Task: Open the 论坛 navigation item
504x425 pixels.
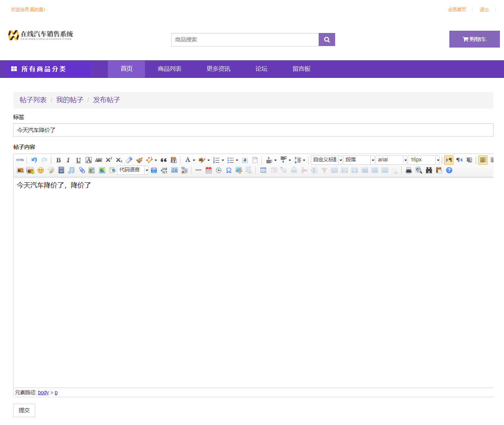Action: coord(261,69)
